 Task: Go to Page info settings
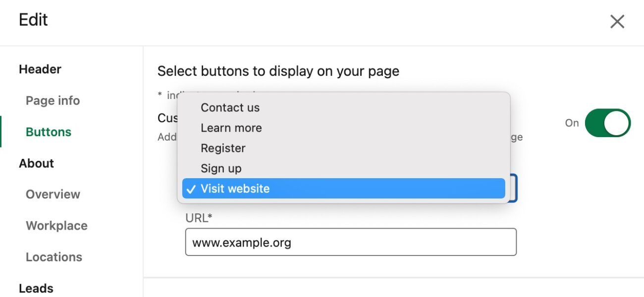[53, 100]
